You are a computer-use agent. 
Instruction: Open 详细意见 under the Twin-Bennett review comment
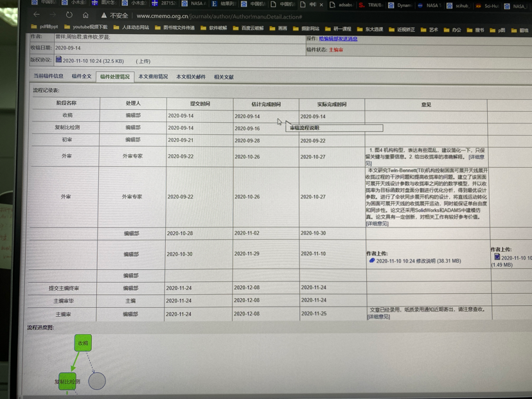[377, 224]
